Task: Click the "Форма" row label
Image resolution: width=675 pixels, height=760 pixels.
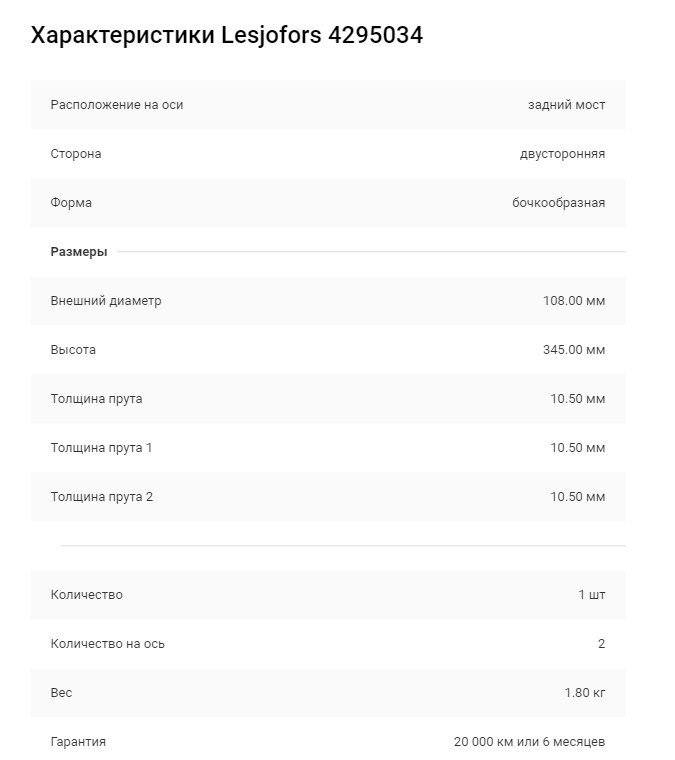Action: tap(71, 203)
